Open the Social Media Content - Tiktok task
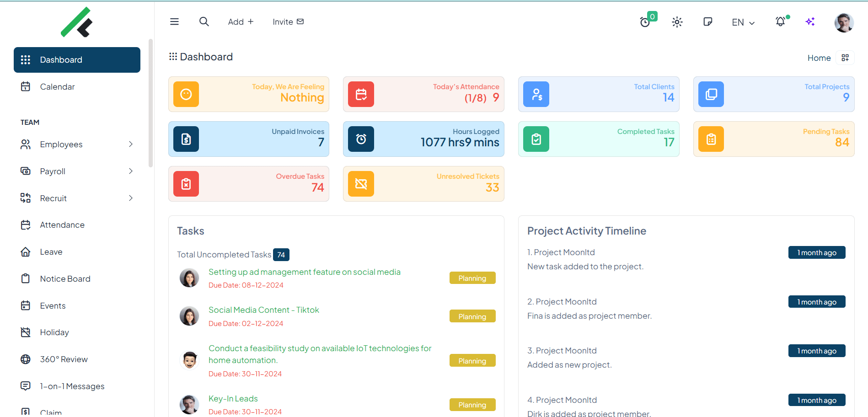 click(263, 310)
